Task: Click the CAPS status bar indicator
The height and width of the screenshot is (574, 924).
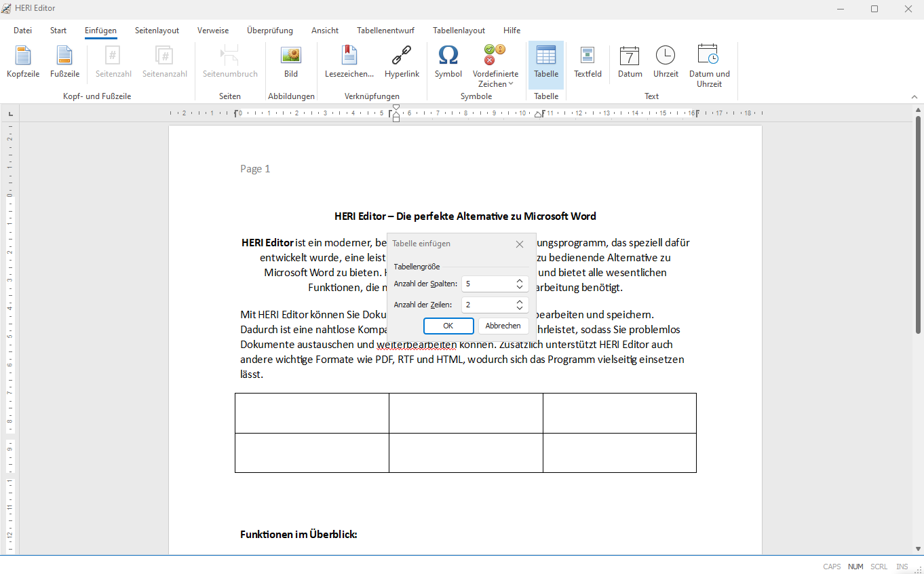Action: (x=832, y=567)
